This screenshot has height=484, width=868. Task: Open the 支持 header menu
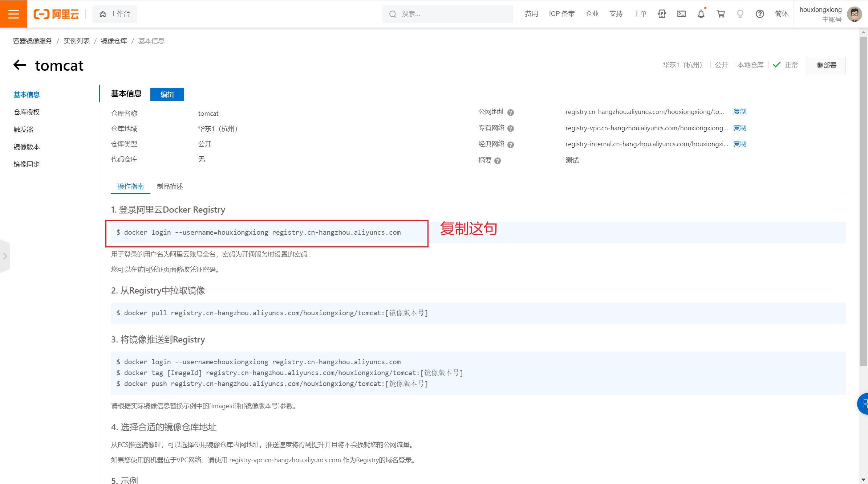pyautogui.click(x=616, y=14)
